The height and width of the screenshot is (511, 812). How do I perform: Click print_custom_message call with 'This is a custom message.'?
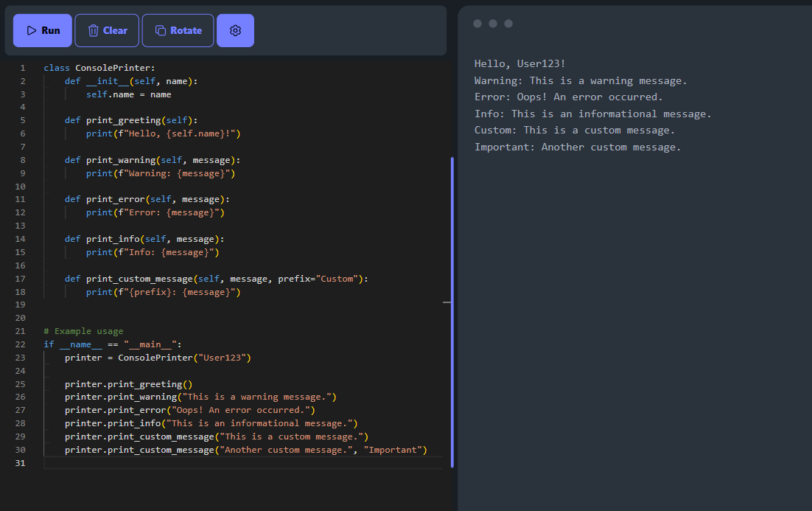[217, 437]
